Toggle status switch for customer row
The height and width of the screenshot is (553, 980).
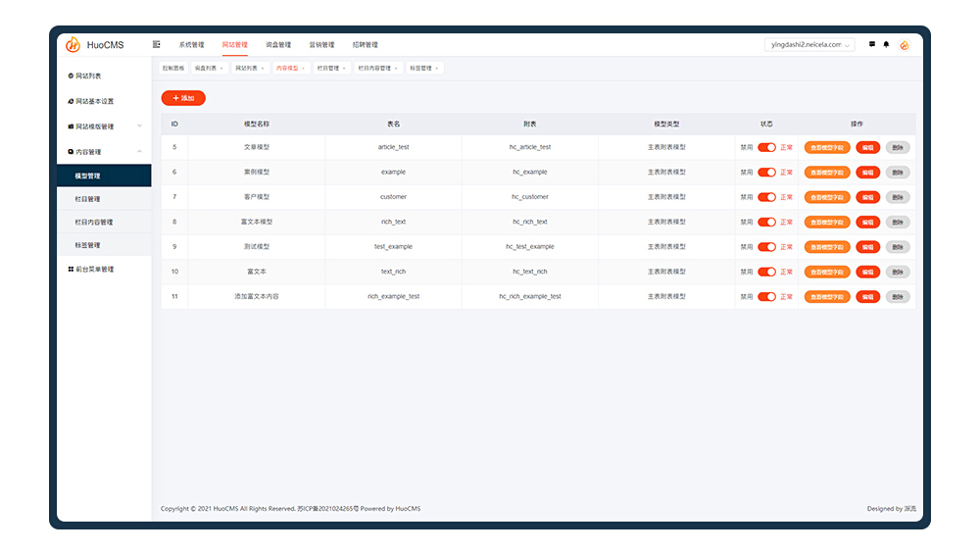[x=767, y=197]
